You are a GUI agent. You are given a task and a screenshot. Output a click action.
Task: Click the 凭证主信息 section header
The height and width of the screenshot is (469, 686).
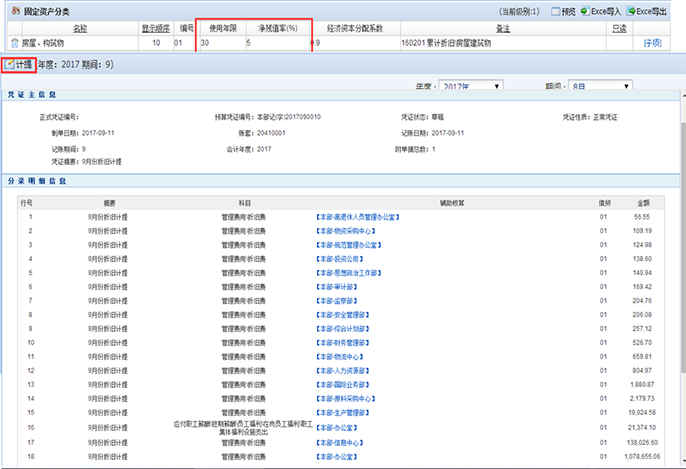32,94
